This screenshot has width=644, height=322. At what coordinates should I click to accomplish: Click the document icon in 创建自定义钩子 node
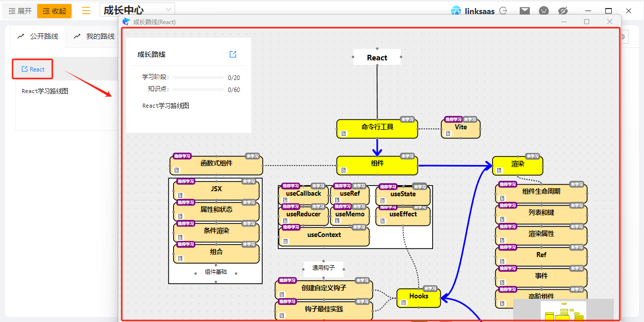pos(282,295)
